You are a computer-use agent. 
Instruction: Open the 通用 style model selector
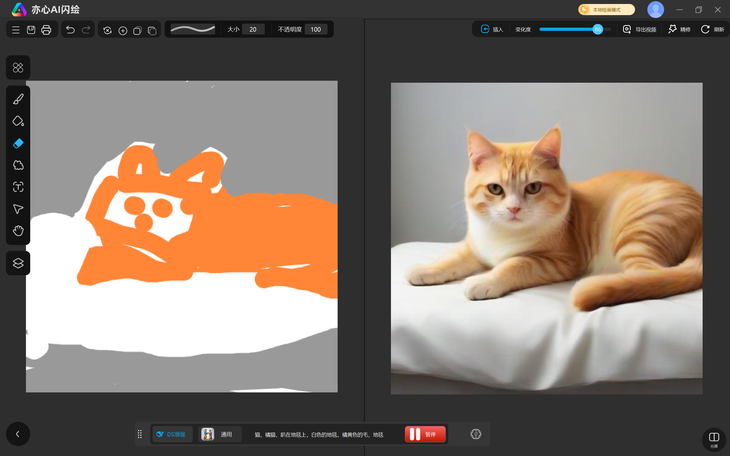218,434
